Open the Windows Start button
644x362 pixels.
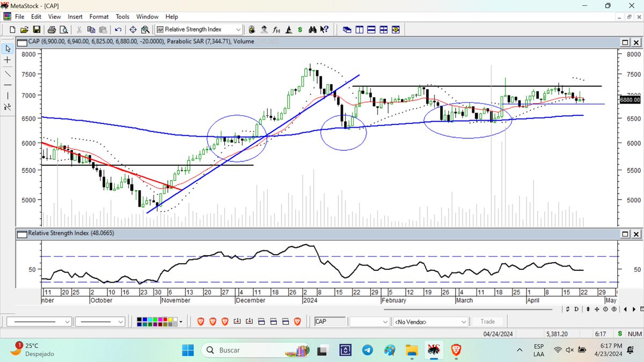click(x=188, y=350)
